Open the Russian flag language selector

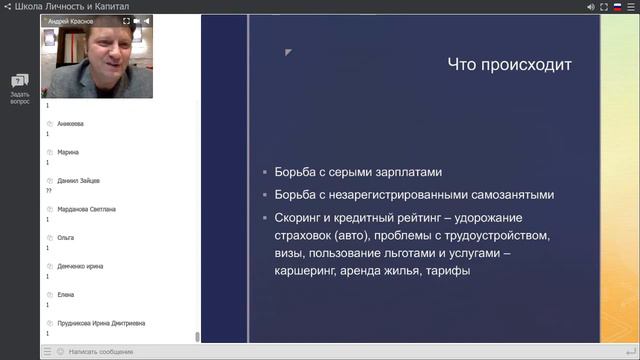618,7
